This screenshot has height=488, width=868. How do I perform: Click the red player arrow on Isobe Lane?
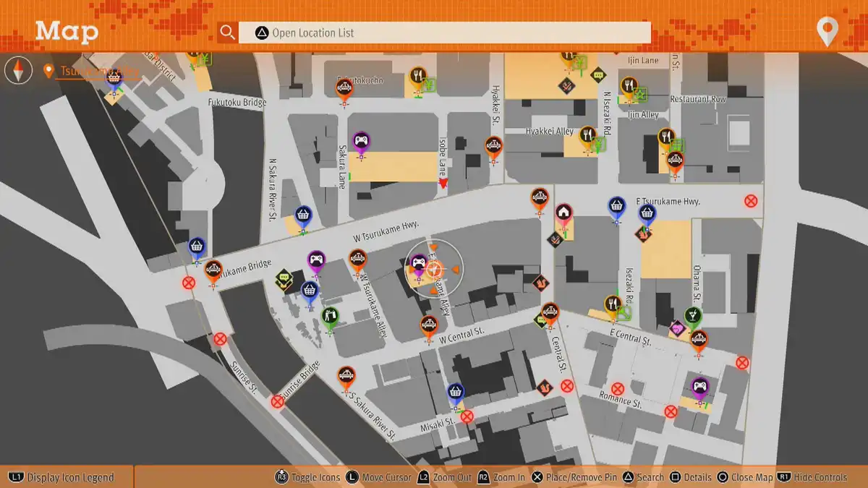[x=443, y=184]
